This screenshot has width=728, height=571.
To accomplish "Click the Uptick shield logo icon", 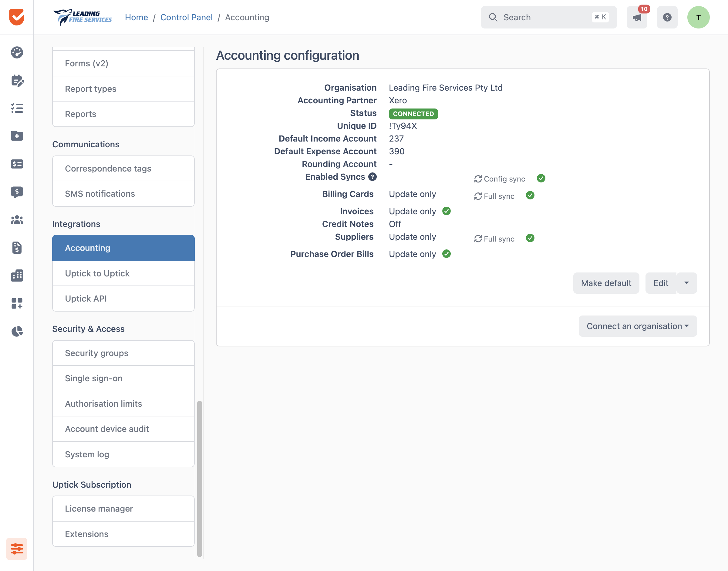I will click(x=17, y=17).
